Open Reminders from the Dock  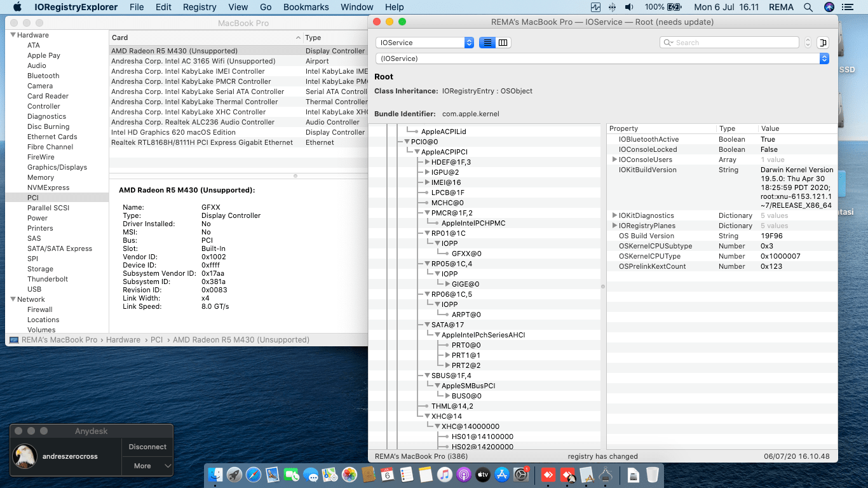coord(407,475)
